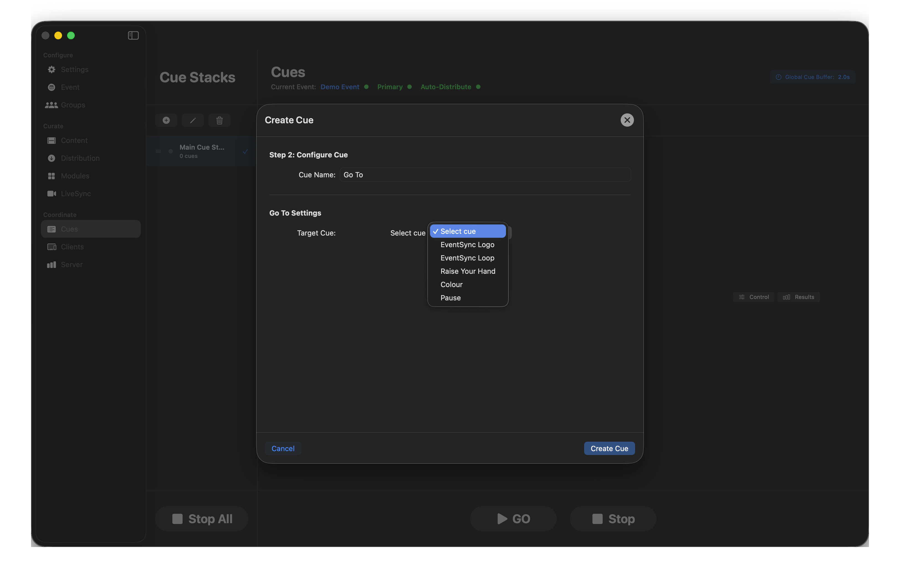Choose Pause as target cue
This screenshot has width=900, height=588.
pyautogui.click(x=468, y=298)
